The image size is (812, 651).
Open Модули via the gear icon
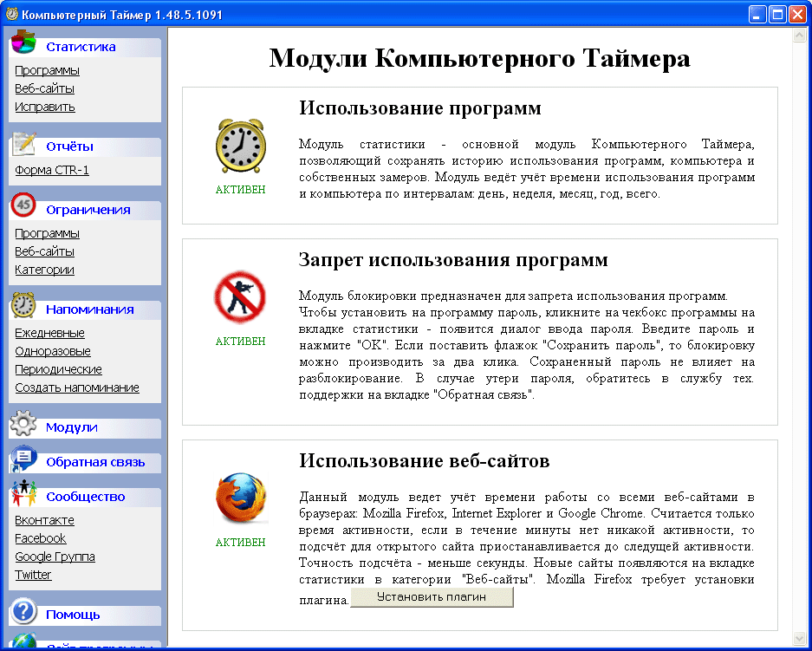(23, 425)
